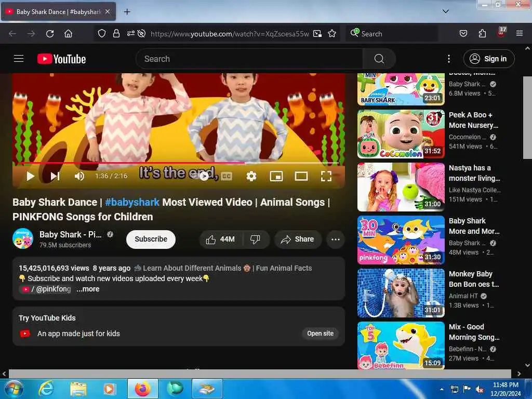Open YouTube settings three-dot menu
The image size is (532, 399).
tap(448, 59)
